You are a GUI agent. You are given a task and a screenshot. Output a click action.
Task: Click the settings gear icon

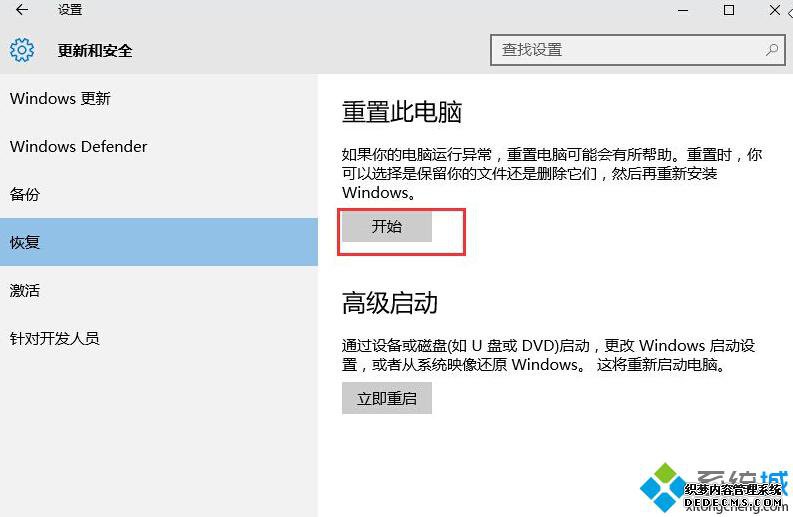click(22, 50)
